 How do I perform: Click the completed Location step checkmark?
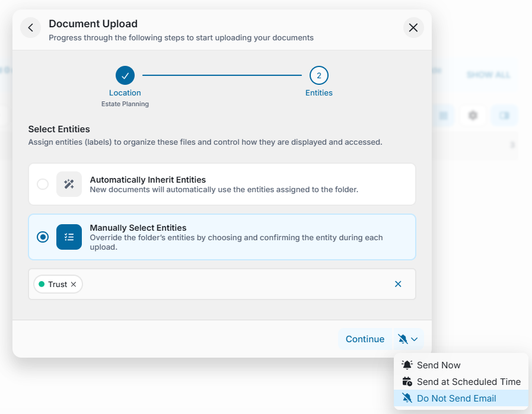125,75
